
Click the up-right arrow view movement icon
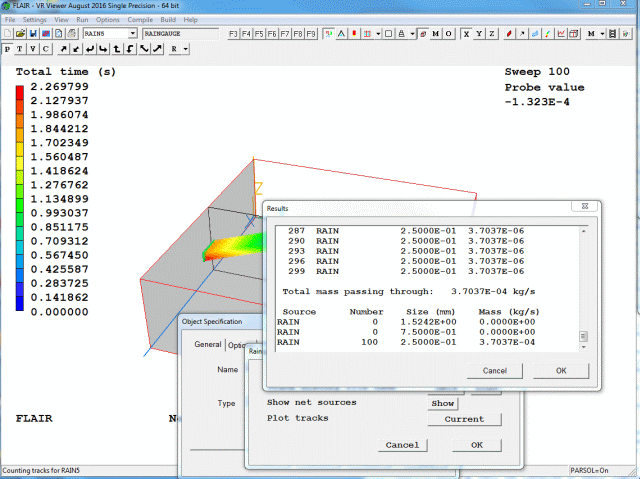pos(64,48)
